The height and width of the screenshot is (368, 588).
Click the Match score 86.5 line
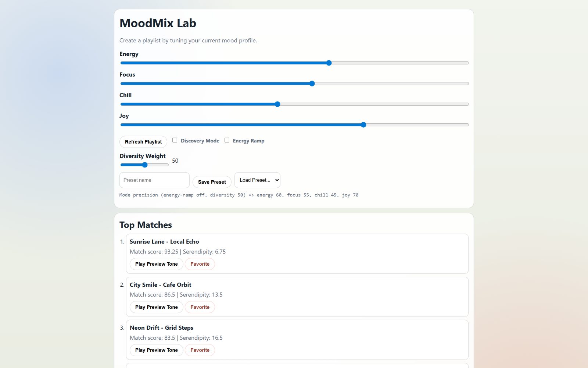[176, 295]
